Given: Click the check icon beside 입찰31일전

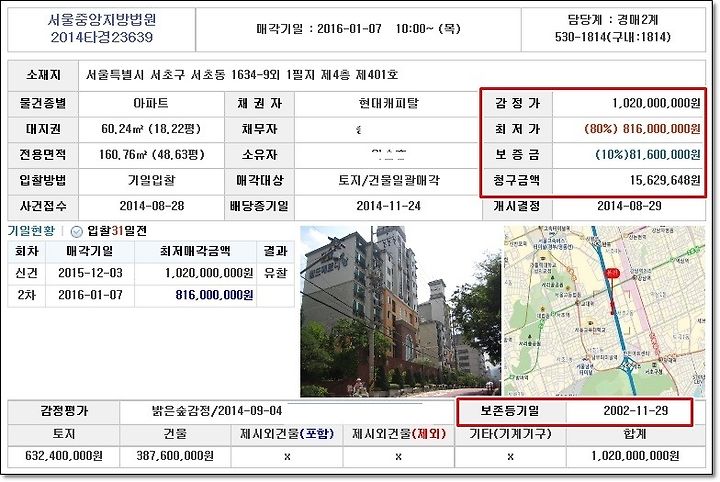Looking at the screenshot, I should pos(77,232).
